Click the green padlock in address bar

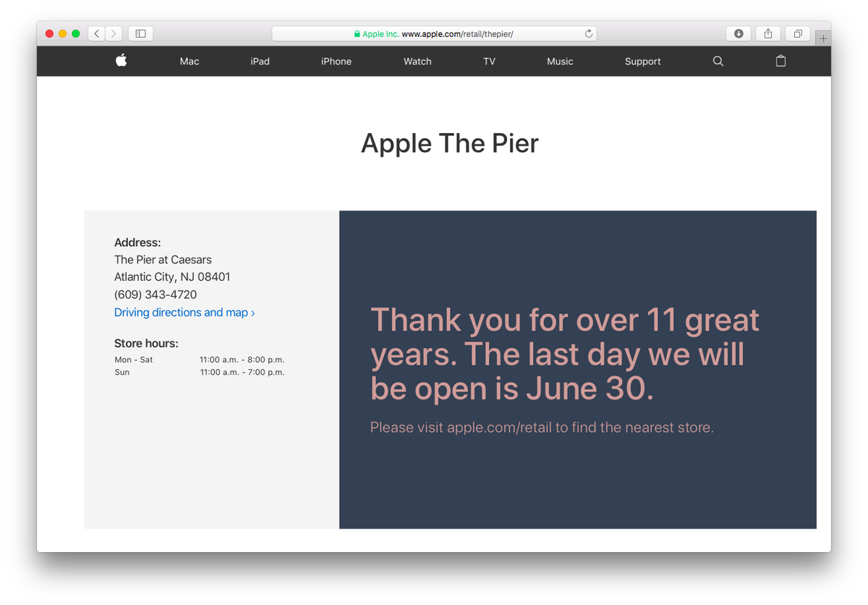point(357,34)
